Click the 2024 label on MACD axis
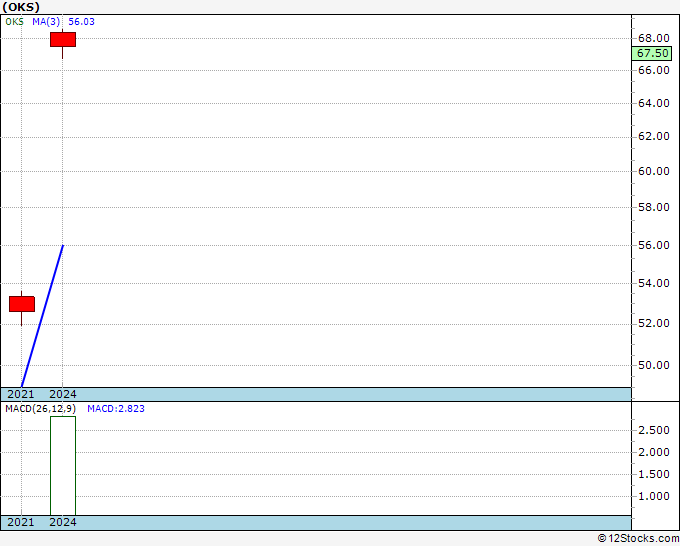 click(x=63, y=522)
